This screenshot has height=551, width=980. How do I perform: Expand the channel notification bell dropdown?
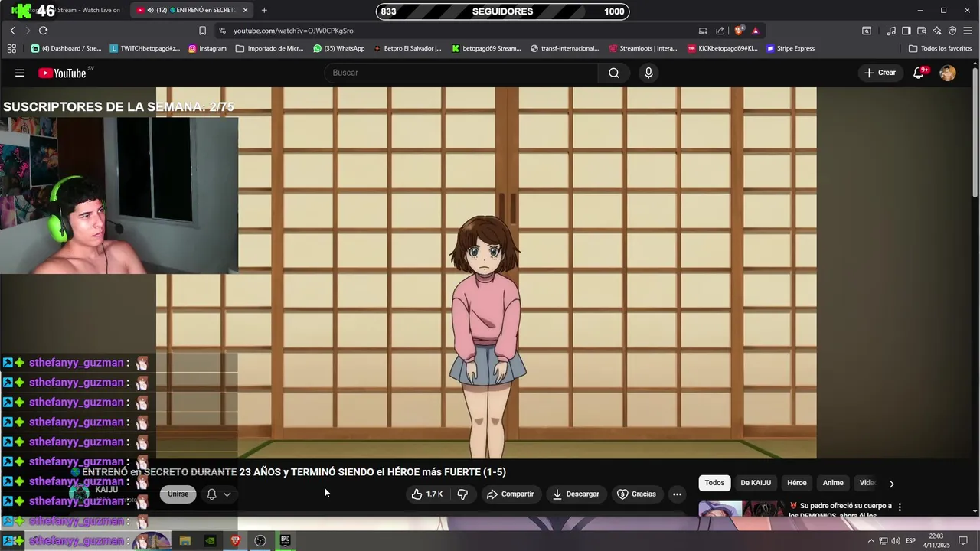(219, 494)
